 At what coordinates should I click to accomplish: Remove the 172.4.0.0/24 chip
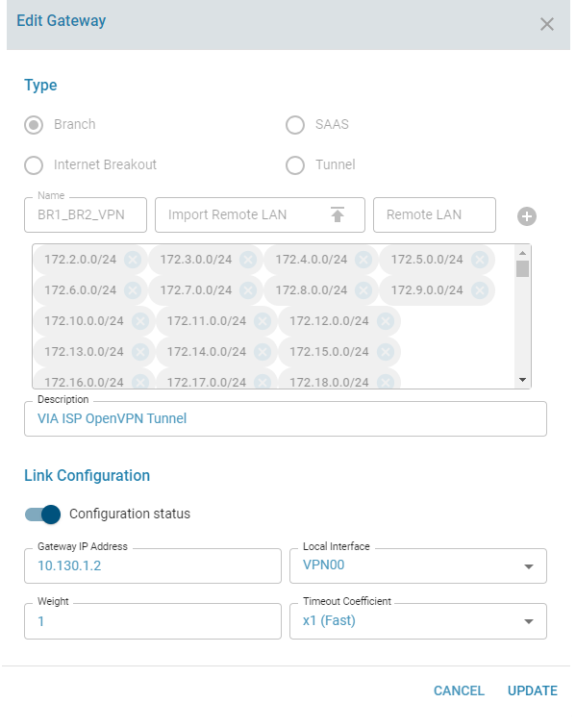click(363, 260)
